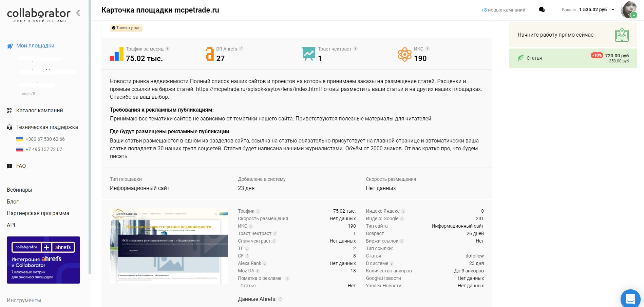Click the info icon beside the large Траст чектраст stat
Screen dimensions: 644x307
[x=356, y=49]
